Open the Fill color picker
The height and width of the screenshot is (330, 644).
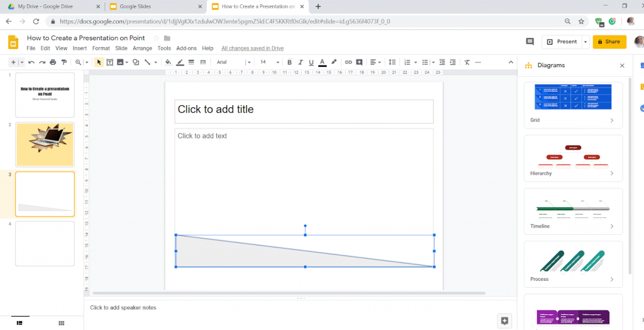pyautogui.click(x=168, y=62)
